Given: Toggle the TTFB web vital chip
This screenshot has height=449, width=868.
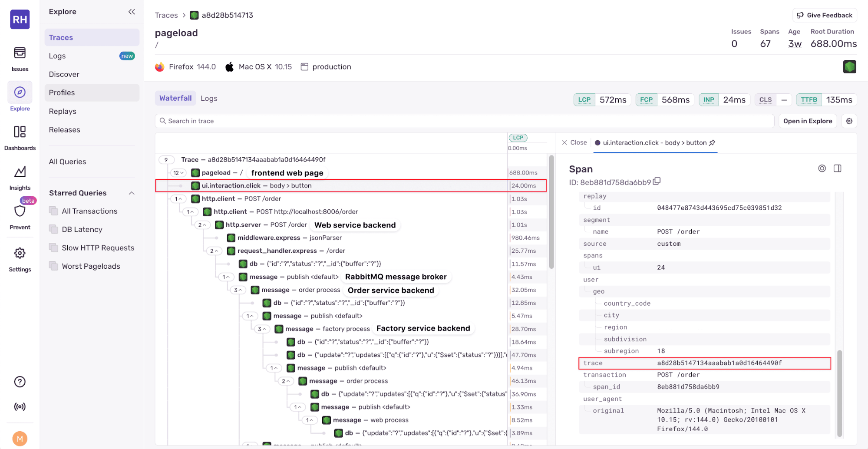Looking at the screenshot, I should pyautogui.click(x=809, y=99).
